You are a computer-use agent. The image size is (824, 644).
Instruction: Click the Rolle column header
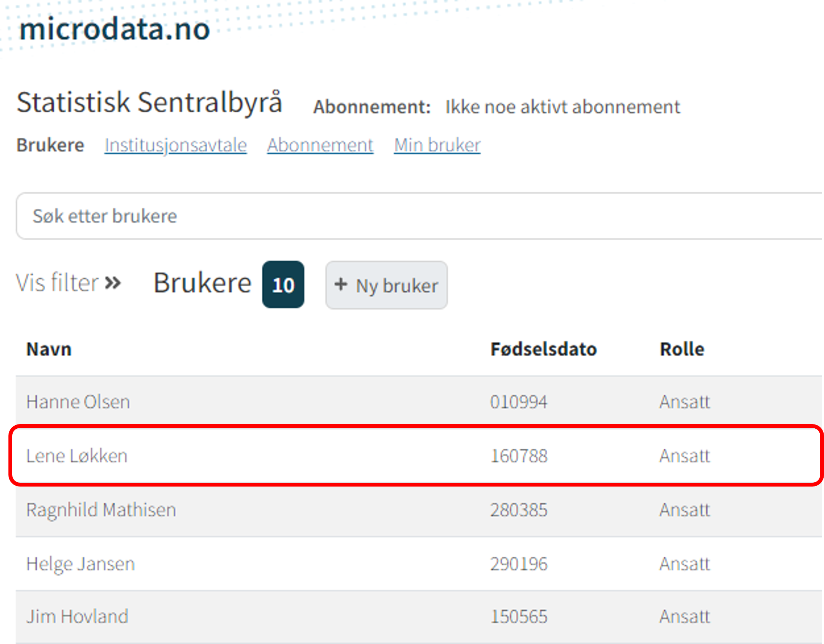[x=682, y=349]
